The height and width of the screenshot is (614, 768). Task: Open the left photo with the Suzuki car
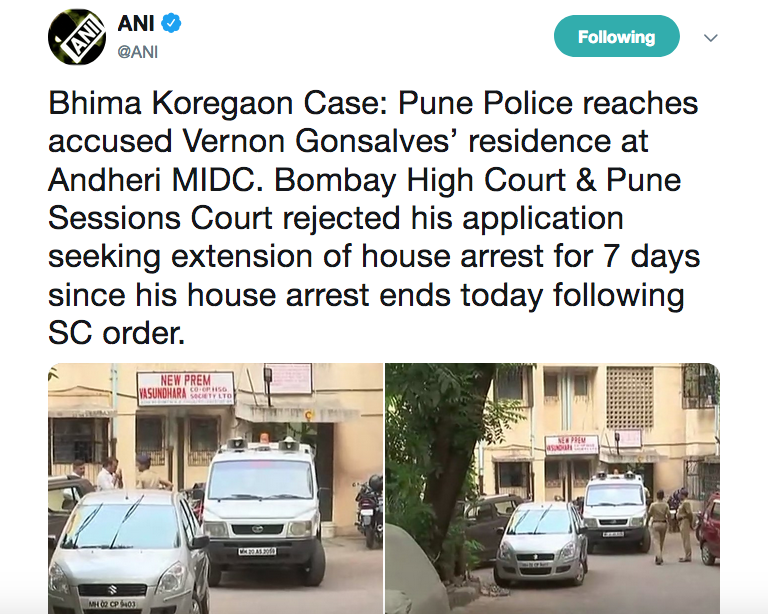click(216, 488)
